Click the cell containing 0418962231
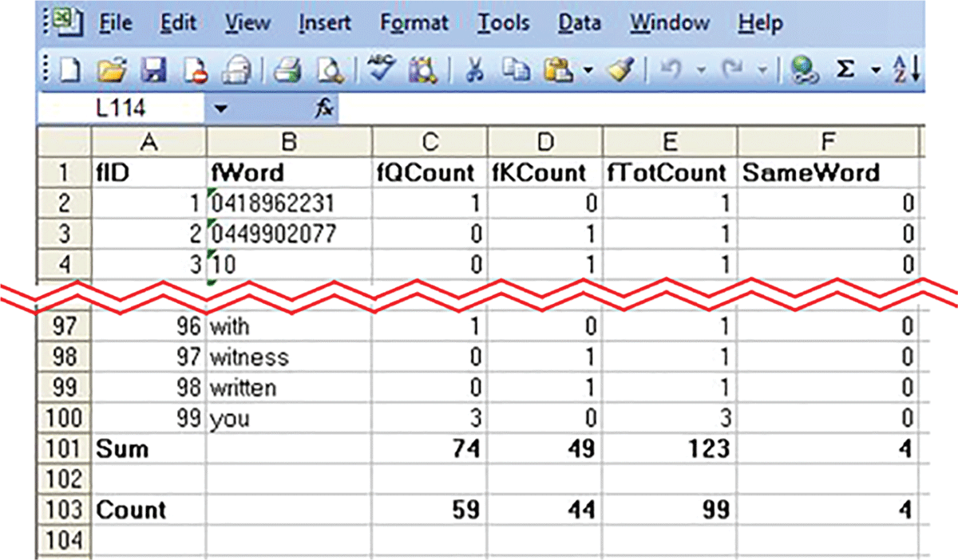This screenshot has height=560, width=958. [x=289, y=204]
